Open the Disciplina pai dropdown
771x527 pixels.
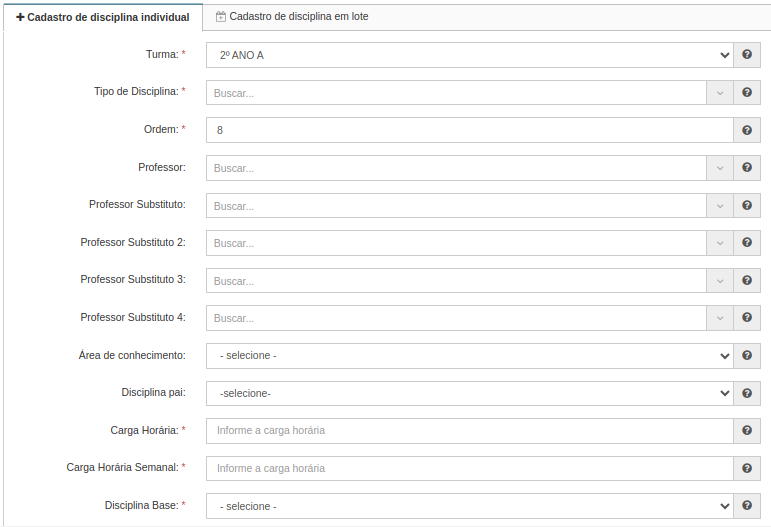tap(470, 393)
